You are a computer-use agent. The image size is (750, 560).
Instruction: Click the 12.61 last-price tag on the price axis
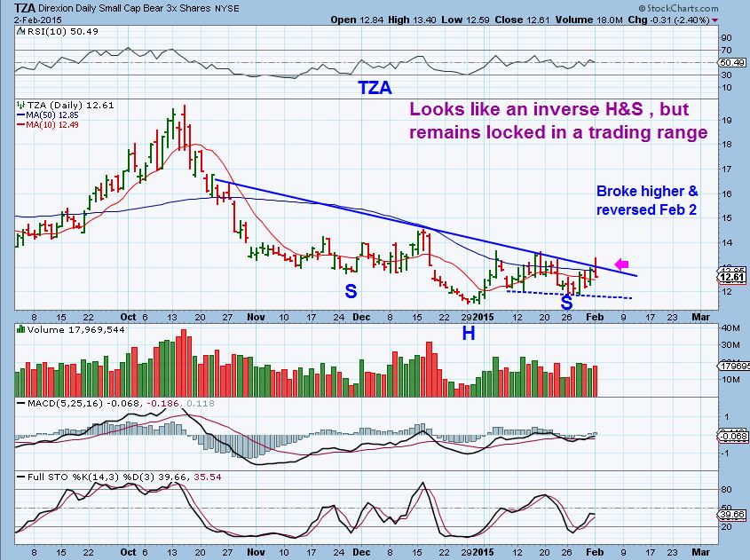(731, 278)
